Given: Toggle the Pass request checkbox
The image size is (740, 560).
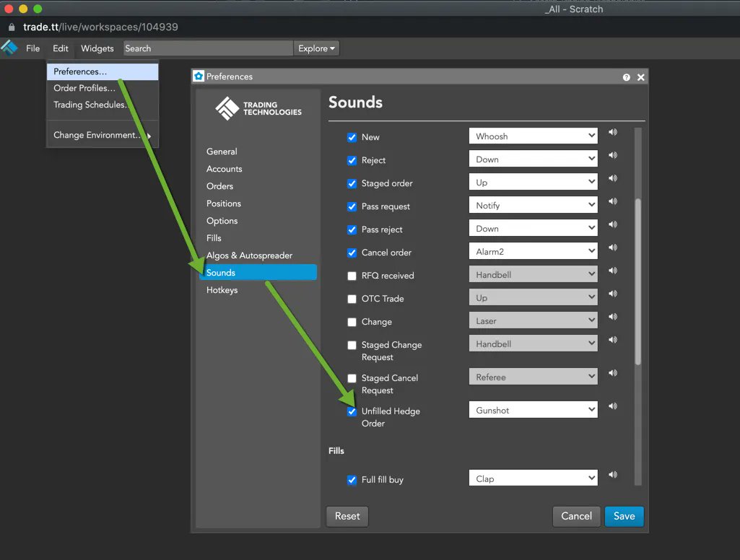Looking at the screenshot, I should [352, 206].
